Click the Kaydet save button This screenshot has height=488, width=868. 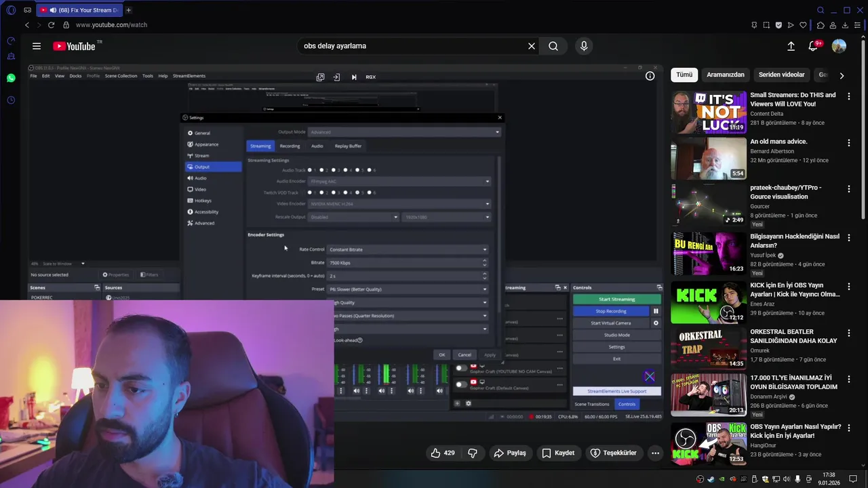pyautogui.click(x=558, y=453)
